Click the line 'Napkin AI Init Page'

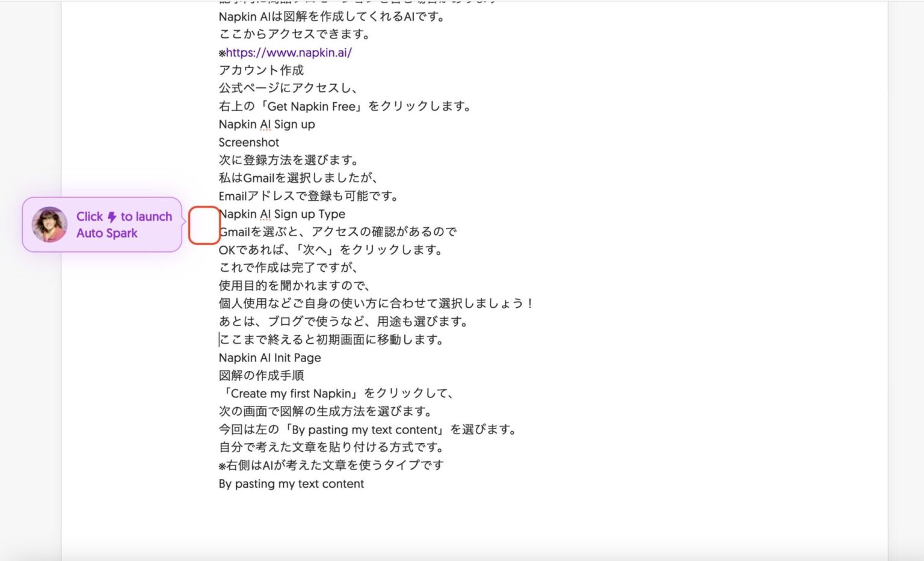269,357
